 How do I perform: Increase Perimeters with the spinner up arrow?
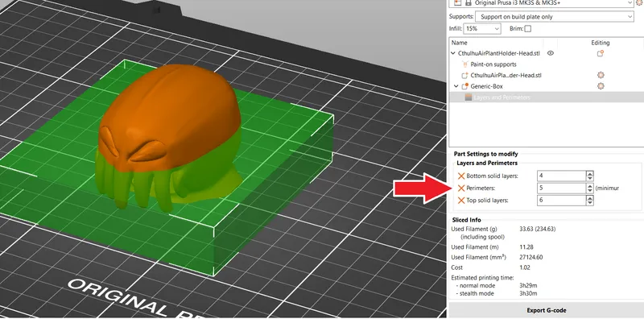tap(590, 186)
